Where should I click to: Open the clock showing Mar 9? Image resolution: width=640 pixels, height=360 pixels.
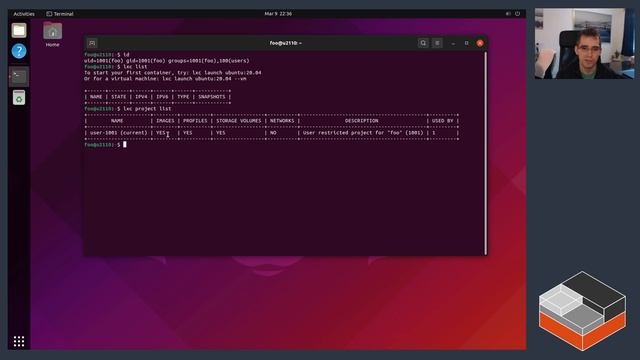coord(278,14)
